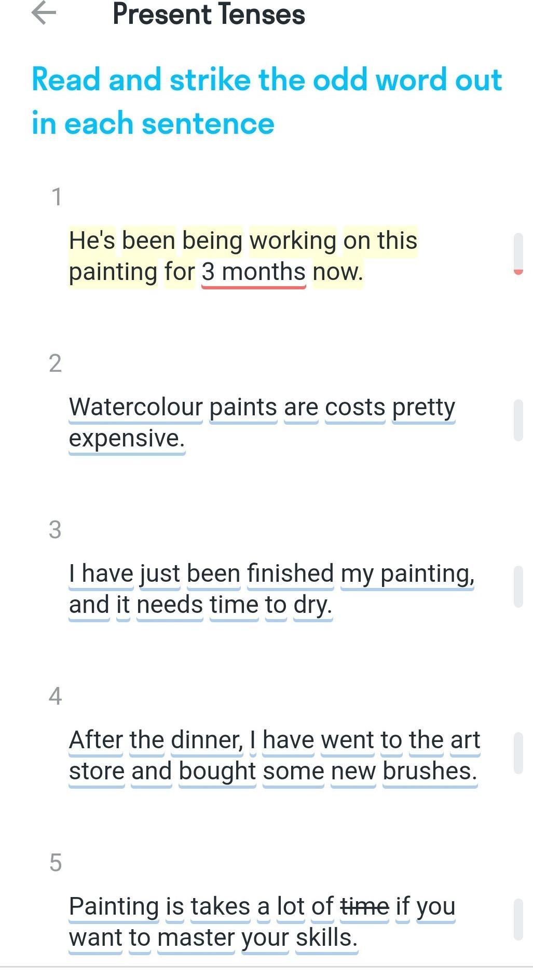Tap the word "working" in sentence 1
Screen dimensions: 533x980
pyautogui.click(x=293, y=241)
